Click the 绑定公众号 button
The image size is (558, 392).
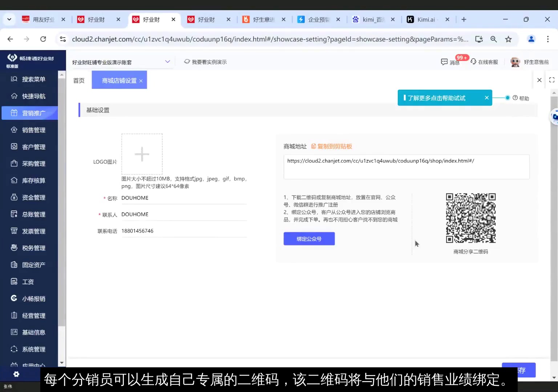(309, 238)
